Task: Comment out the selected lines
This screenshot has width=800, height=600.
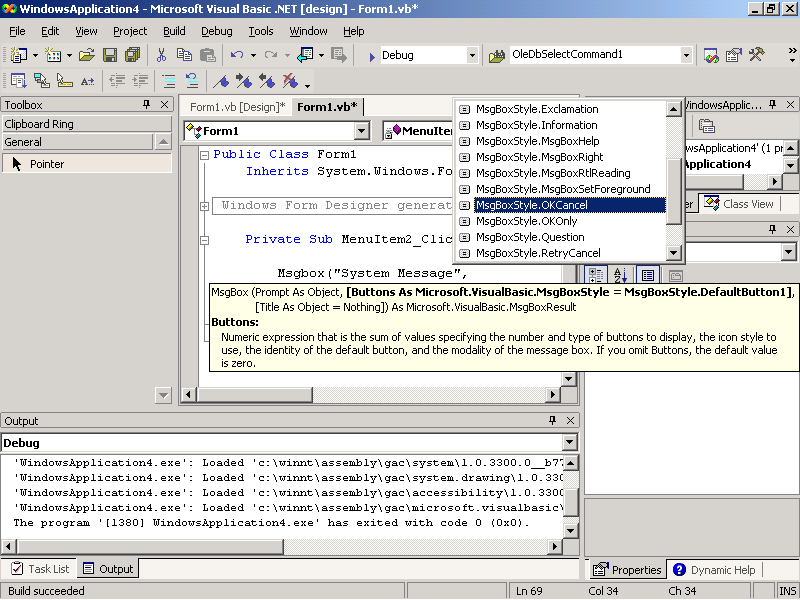Action: pos(168,81)
